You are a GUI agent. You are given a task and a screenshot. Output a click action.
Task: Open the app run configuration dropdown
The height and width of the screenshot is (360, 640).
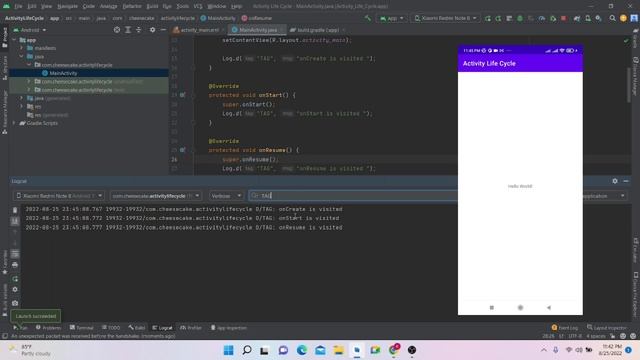pos(391,18)
